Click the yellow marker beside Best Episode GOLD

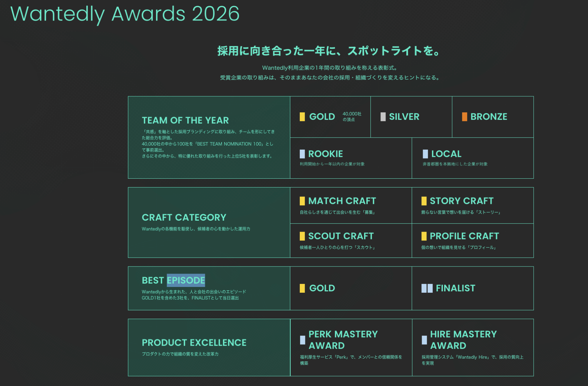302,288
